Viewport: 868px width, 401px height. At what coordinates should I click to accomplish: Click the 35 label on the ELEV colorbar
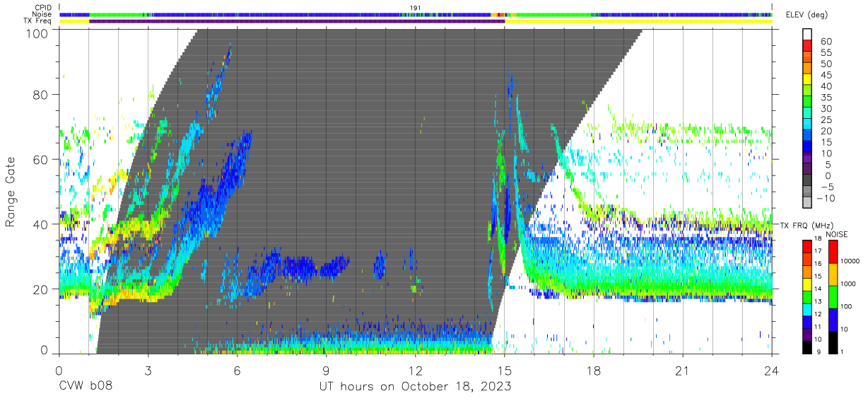pos(826,97)
